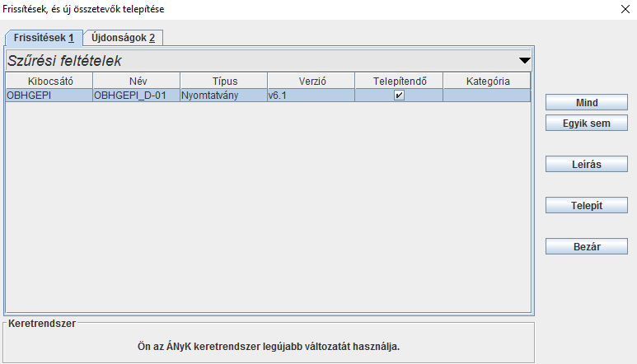The height and width of the screenshot is (364, 637).
Task: Sort by the Kibocsátó column header
Action: (x=49, y=81)
